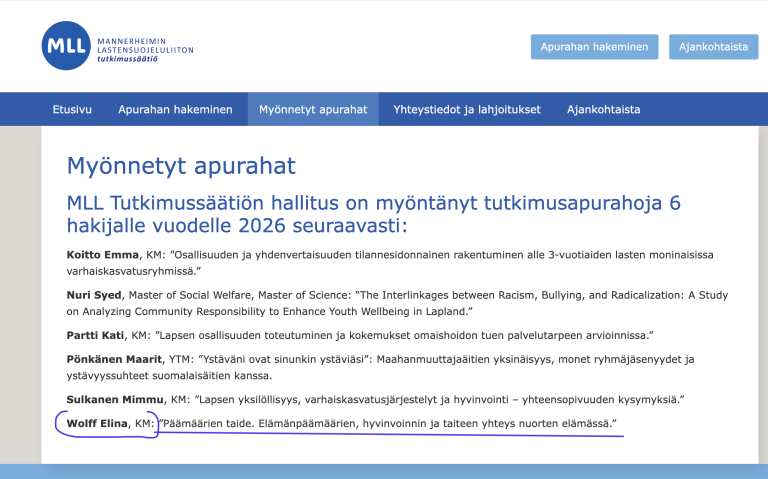Click the Myönnetyt apurahat page heading
This screenshot has width=768, height=479.
181,166
